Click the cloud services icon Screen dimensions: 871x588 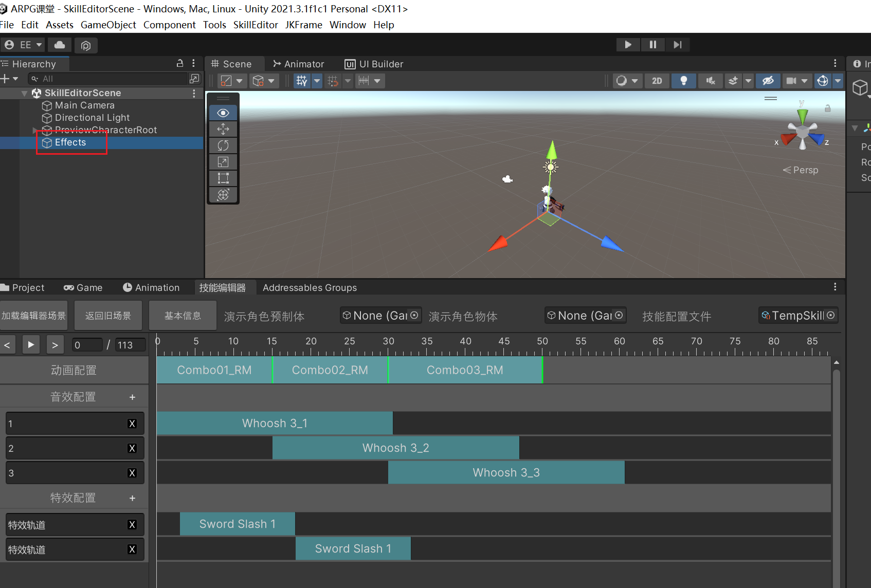coord(60,45)
